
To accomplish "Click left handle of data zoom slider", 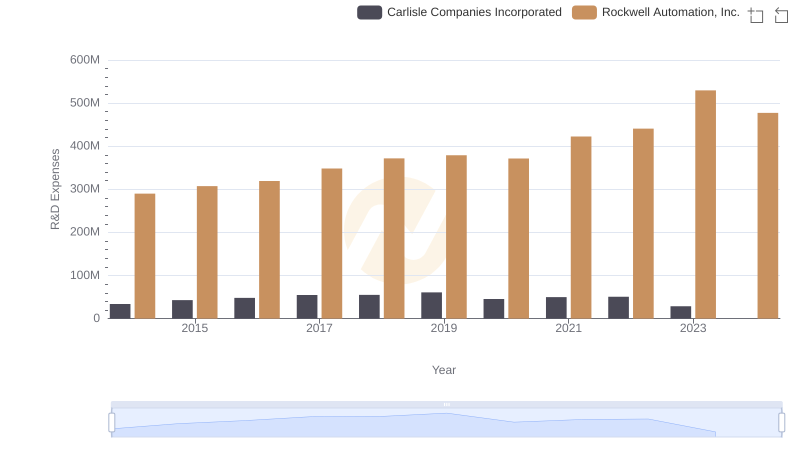I will 112,422.
